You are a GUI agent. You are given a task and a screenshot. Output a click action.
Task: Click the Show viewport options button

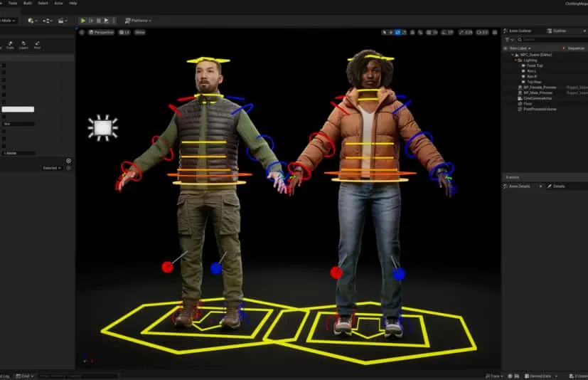pyautogui.click(x=139, y=32)
